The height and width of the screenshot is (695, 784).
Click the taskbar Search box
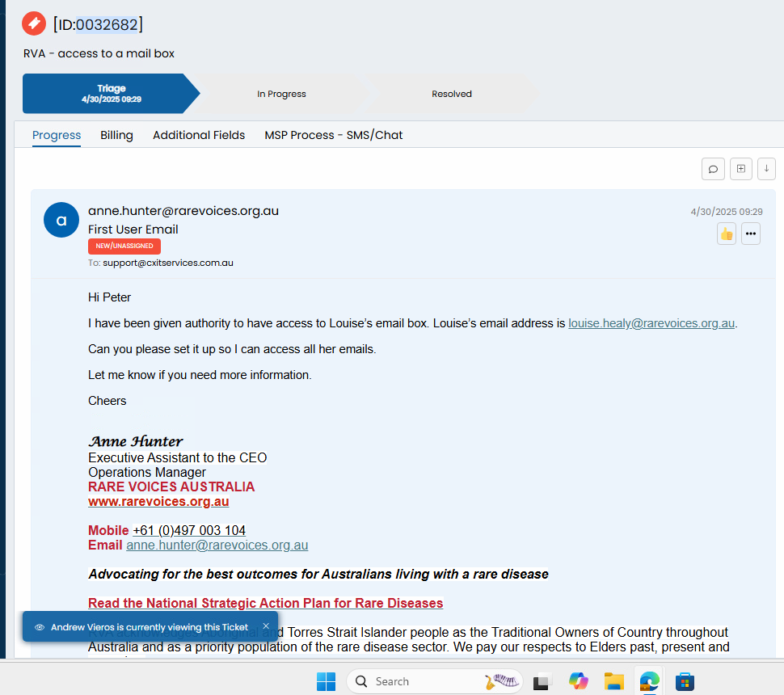pyautogui.click(x=435, y=681)
